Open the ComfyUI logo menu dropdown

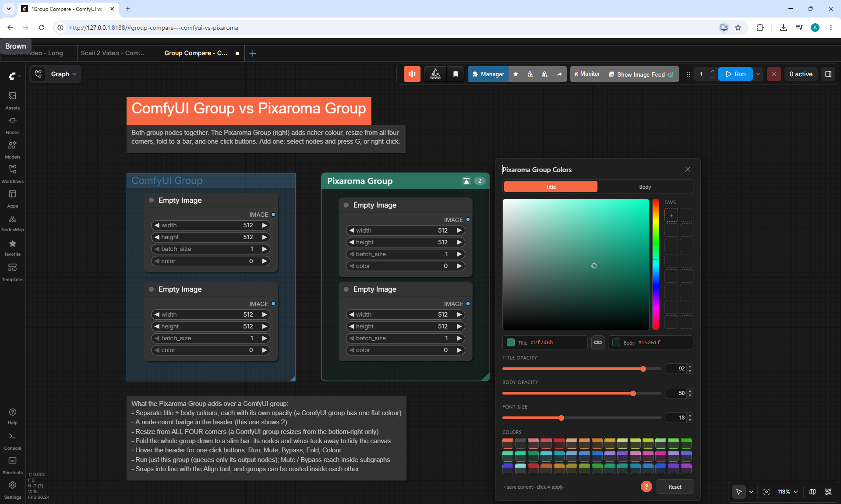pyautogui.click(x=15, y=76)
